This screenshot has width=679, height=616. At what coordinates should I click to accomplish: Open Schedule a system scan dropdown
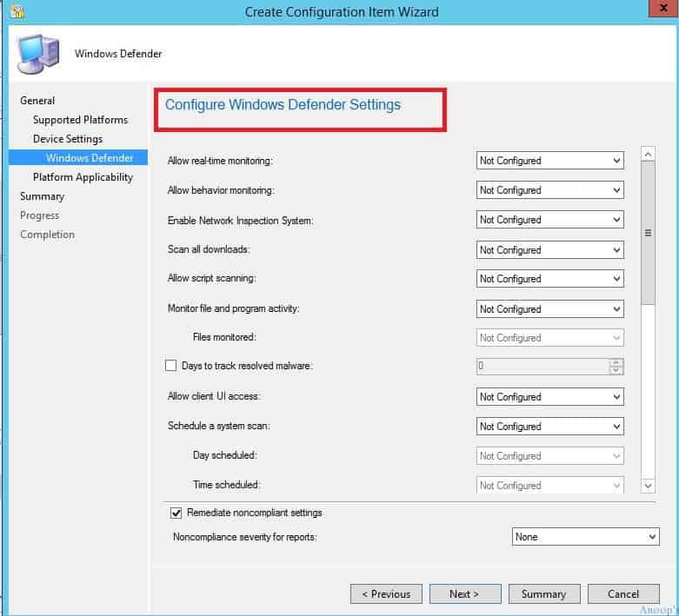[550, 427]
